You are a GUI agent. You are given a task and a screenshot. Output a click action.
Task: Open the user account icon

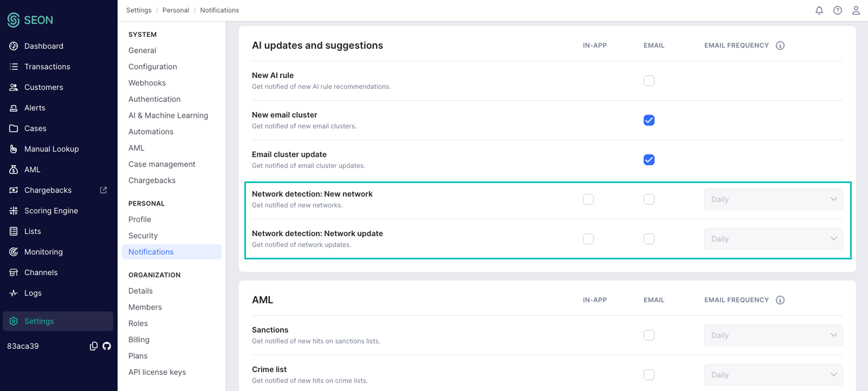click(856, 11)
